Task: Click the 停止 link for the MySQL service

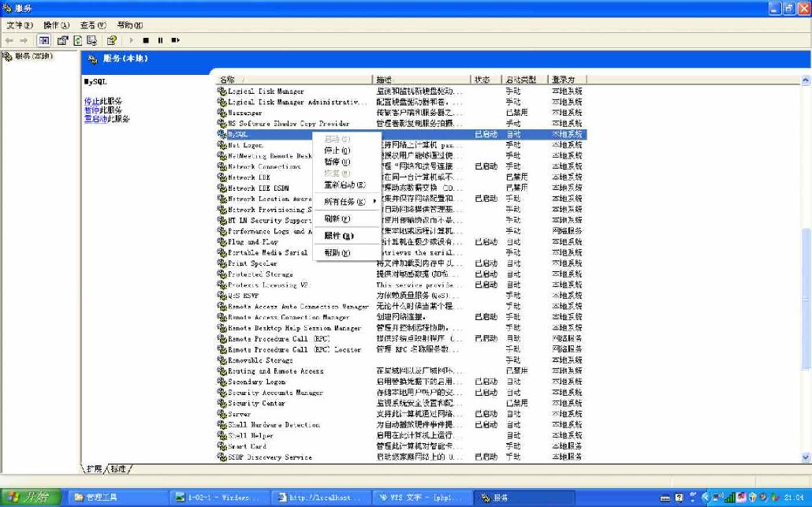Action: (x=91, y=102)
